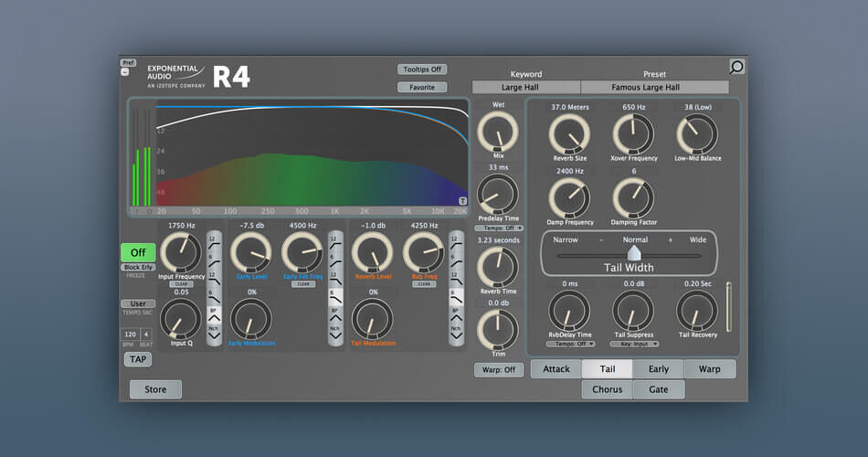This screenshot has width=868, height=457.
Task: Toggle the green Off freeze button
Action: point(138,252)
